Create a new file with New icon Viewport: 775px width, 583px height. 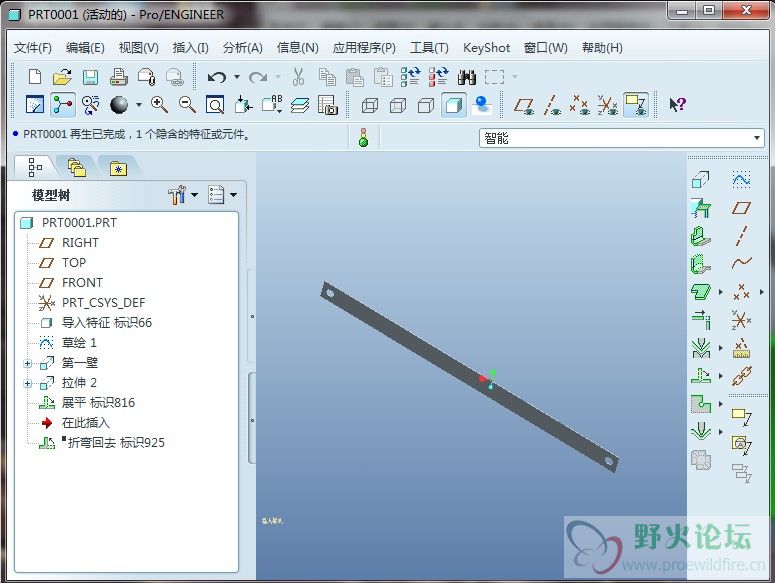tap(35, 77)
